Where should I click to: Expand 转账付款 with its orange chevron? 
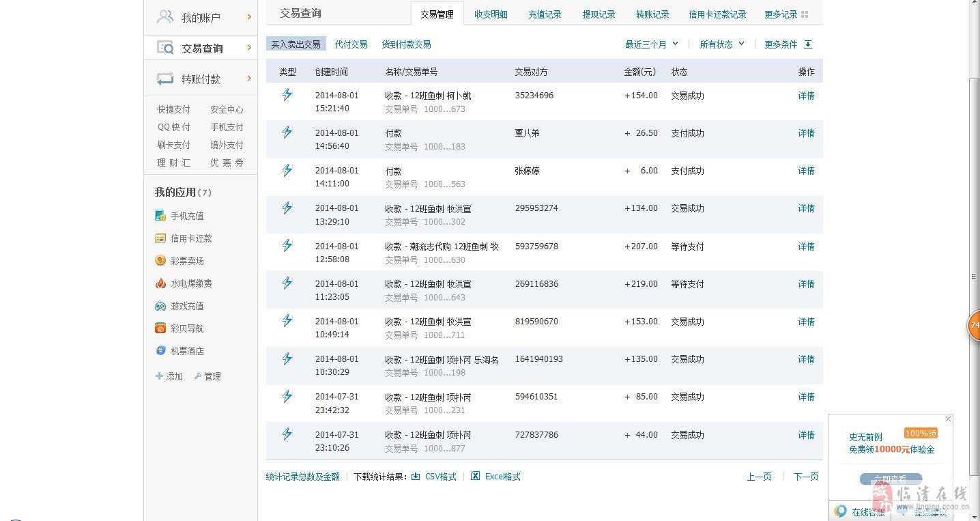coord(249,78)
